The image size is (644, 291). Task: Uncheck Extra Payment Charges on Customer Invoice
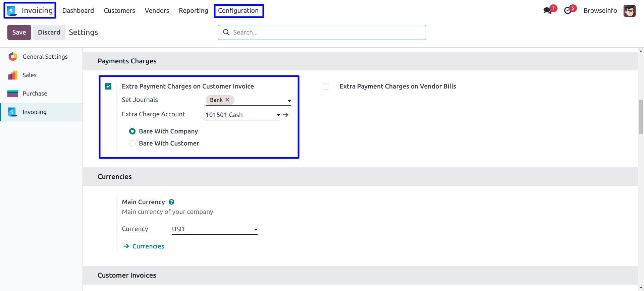[x=108, y=86]
